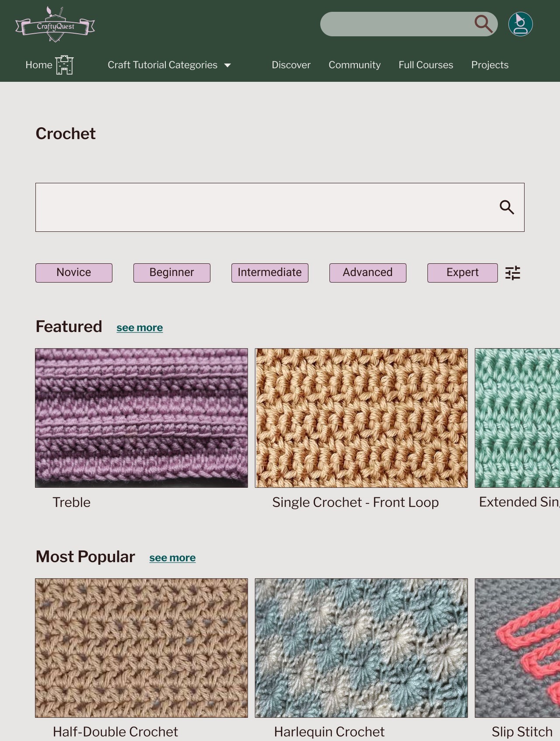Click the Most Popular section heading
The image size is (560, 741).
pos(85,556)
